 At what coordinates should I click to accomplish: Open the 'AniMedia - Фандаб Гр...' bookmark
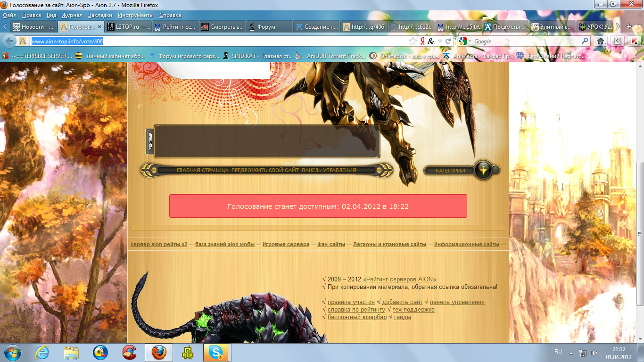coord(477,56)
